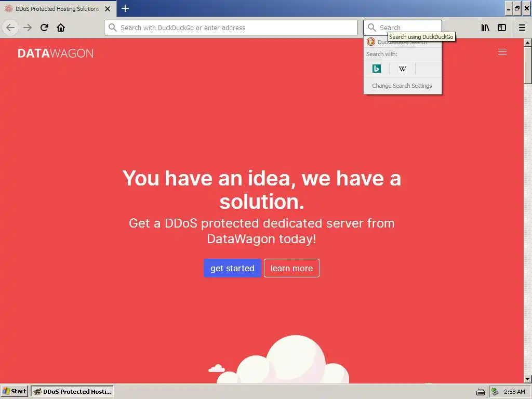Viewport: 532px width, 399px height.
Task: Open DataWagon site navigation menu icon
Action: (x=502, y=51)
